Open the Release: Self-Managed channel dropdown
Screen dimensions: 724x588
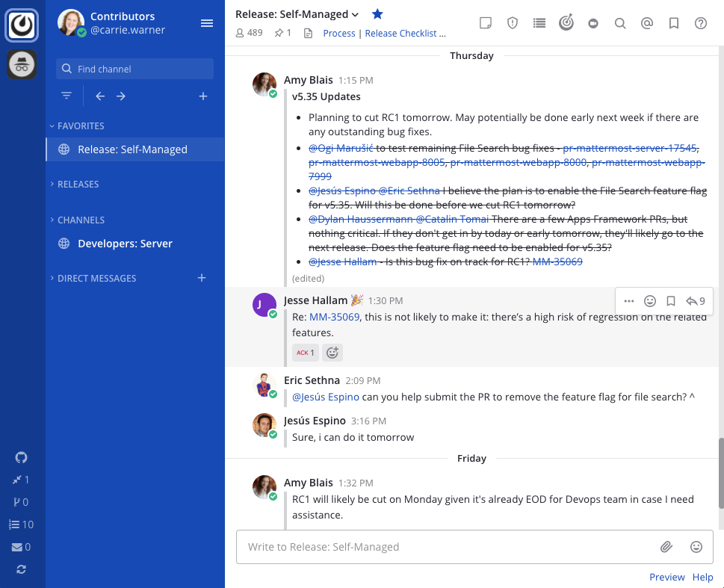click(x=297, y=13)
